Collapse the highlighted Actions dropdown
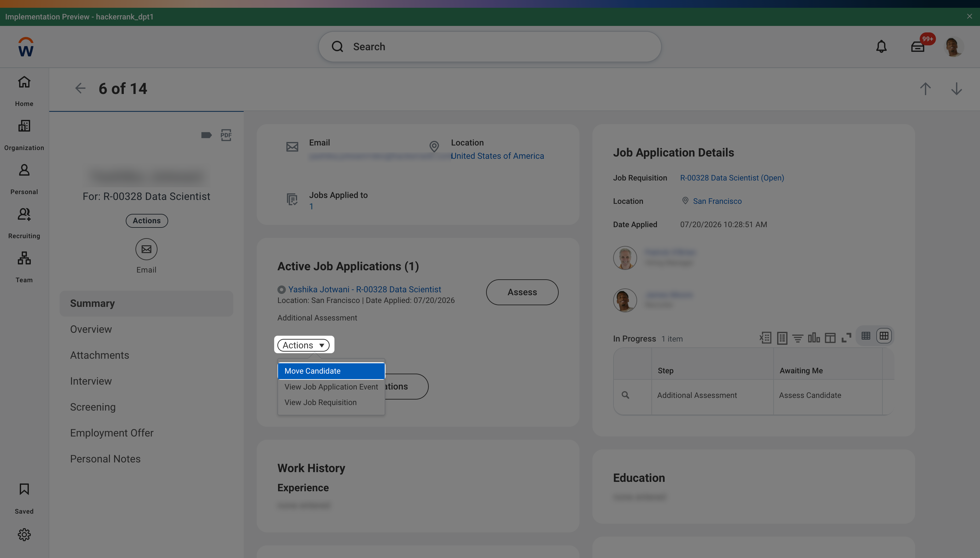Image resolution: width=980 pixels, height=558 pixels. tap(303, 345)
